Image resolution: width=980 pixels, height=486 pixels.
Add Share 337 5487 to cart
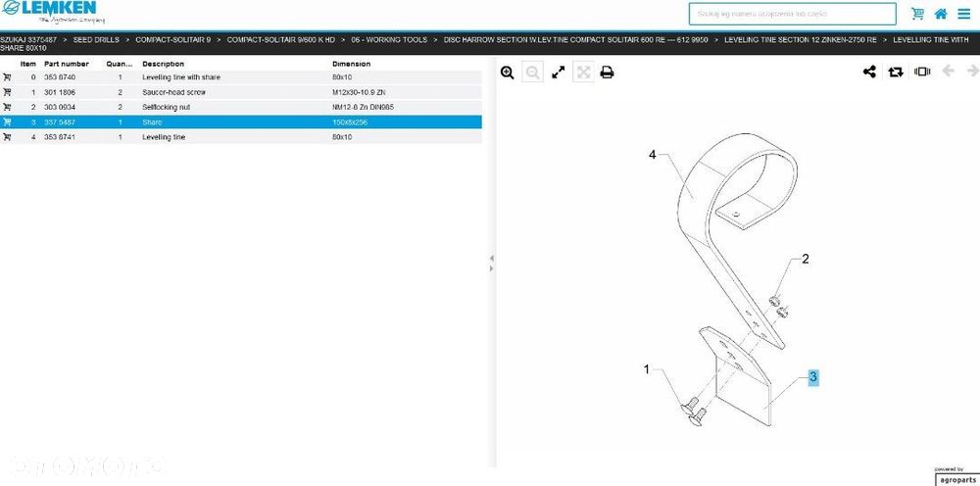coord(7,122)
